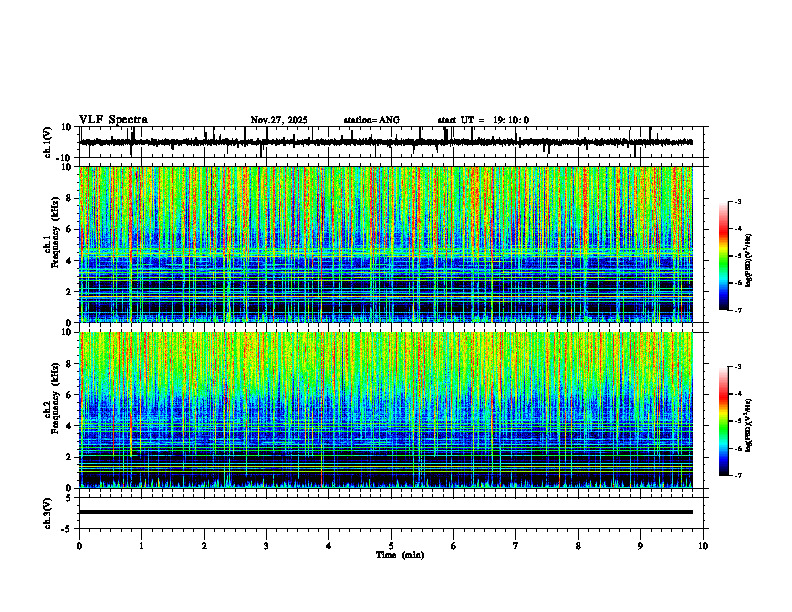The height and width of the screenshot is (612, 792).
Task: Click the "2" kHz tick on ch.1 spectrogram axis
Action: (x=71, y=291)
